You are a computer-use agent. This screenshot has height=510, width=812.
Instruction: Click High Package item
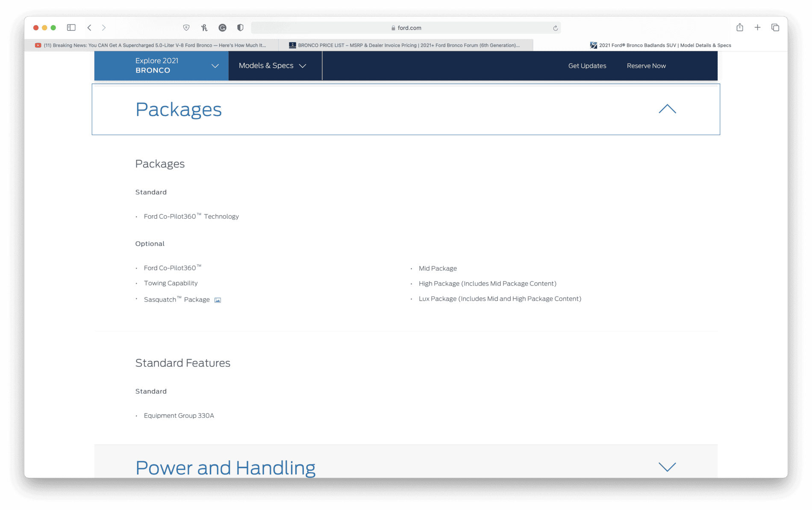[x=488, y=284]
